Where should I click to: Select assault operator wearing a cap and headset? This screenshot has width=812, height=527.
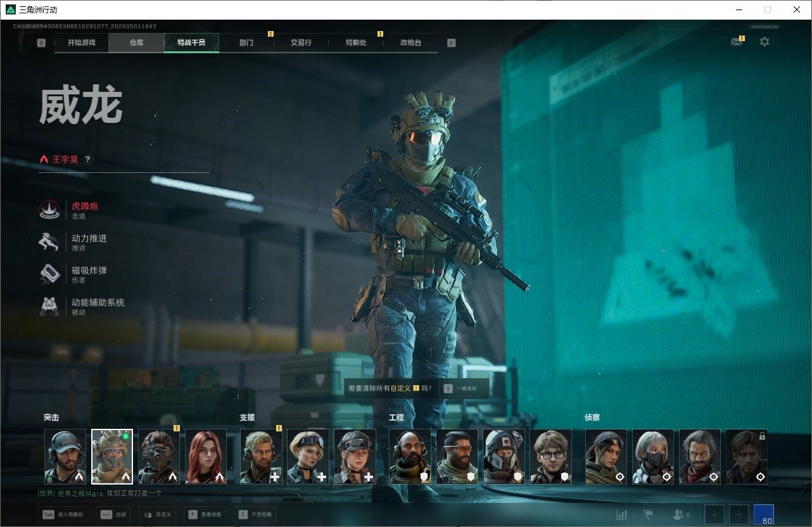65,457
